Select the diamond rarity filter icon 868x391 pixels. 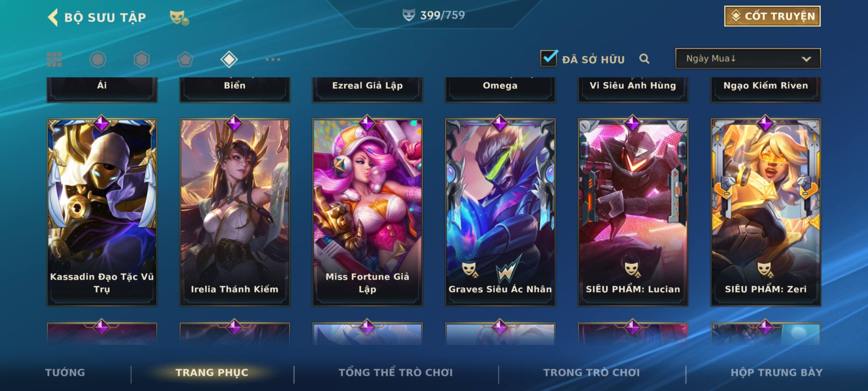[229, 59]
